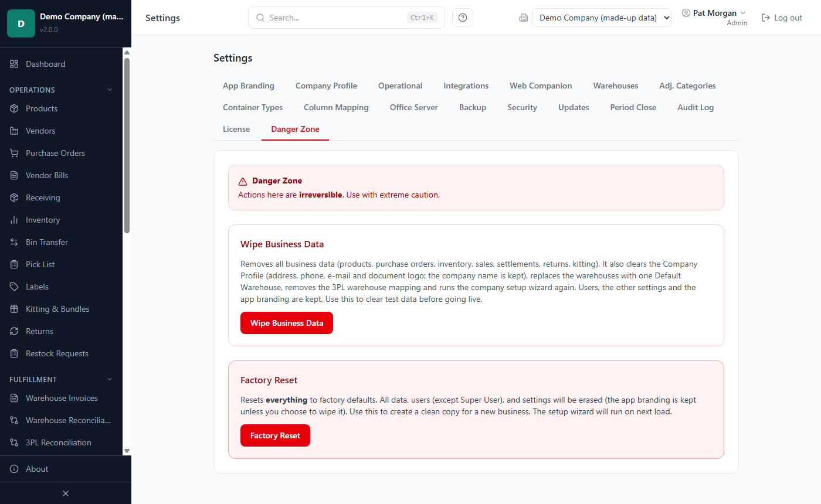This screenshot has width=821, height=504.
Task: Select the Security tab
Action: (523, 107)
